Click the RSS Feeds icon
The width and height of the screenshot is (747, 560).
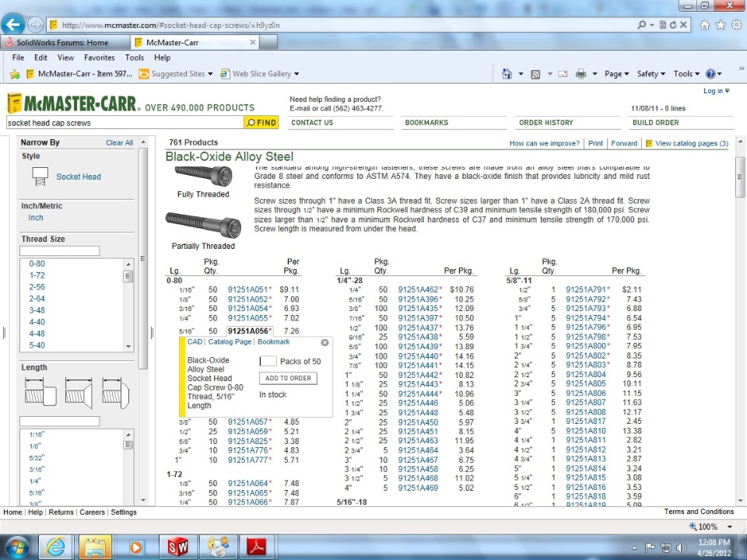click(x=535, y=74)
